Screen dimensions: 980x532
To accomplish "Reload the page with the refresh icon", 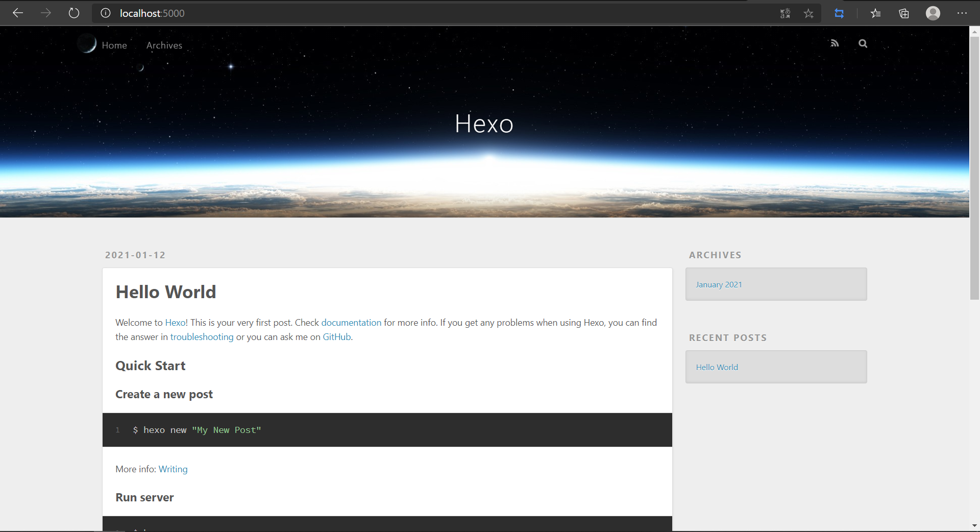I will click(x=74, y=13).
